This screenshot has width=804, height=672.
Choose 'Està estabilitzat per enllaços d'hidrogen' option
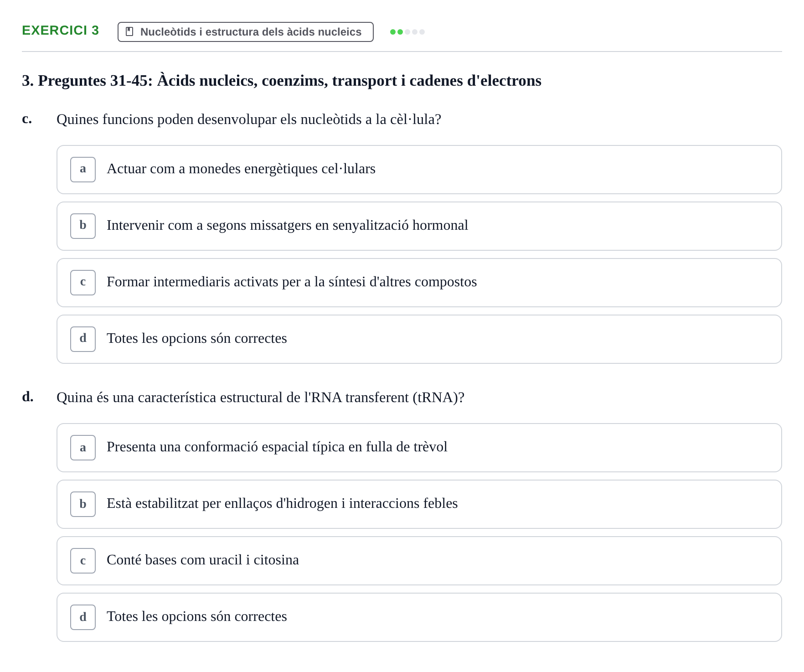point(419,504)
